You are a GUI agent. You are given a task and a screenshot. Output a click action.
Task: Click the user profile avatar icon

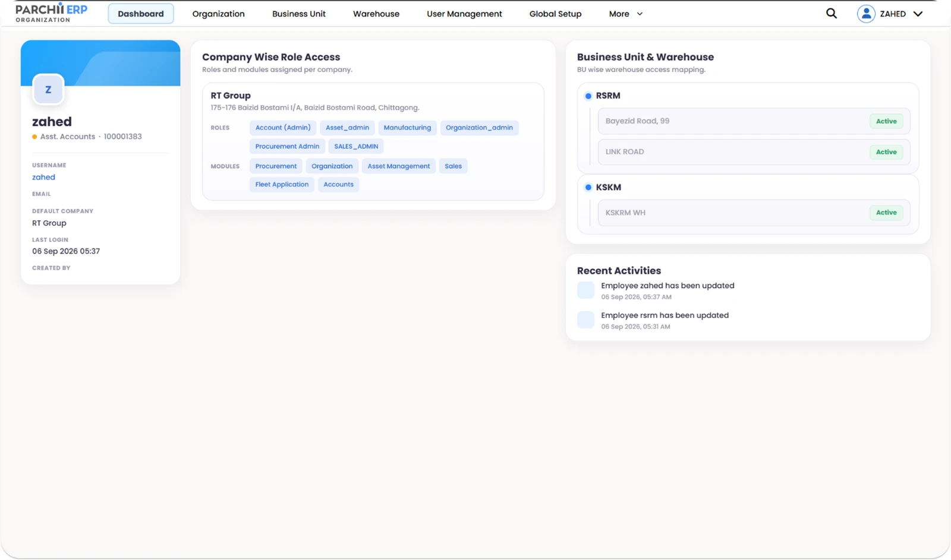866,14
